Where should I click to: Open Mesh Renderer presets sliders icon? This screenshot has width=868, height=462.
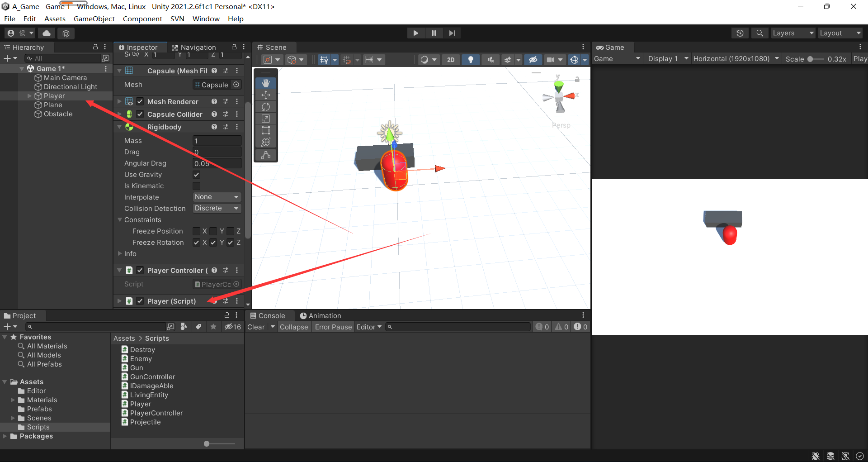pos(226,102)
